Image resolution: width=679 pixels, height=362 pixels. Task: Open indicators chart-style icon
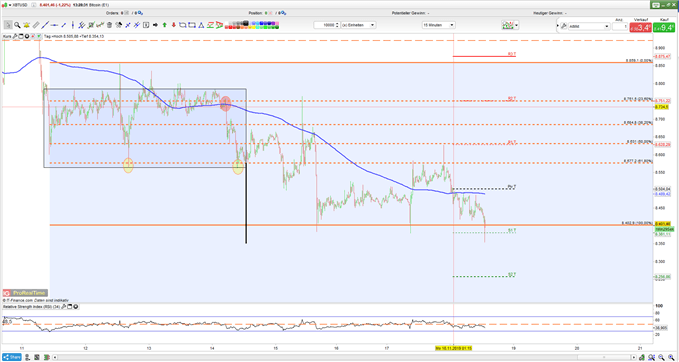507,25
